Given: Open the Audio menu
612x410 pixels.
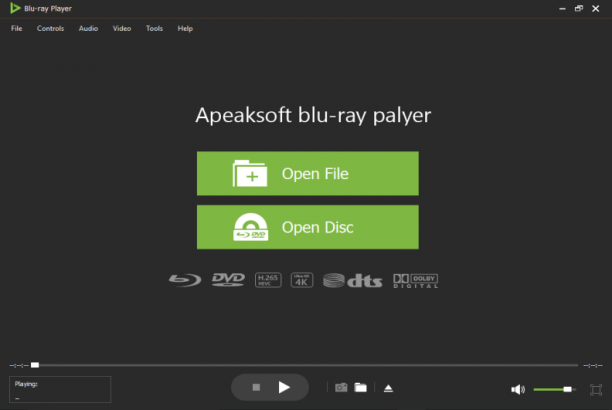Looking at the screenshot, I should [x=88, y=29].
